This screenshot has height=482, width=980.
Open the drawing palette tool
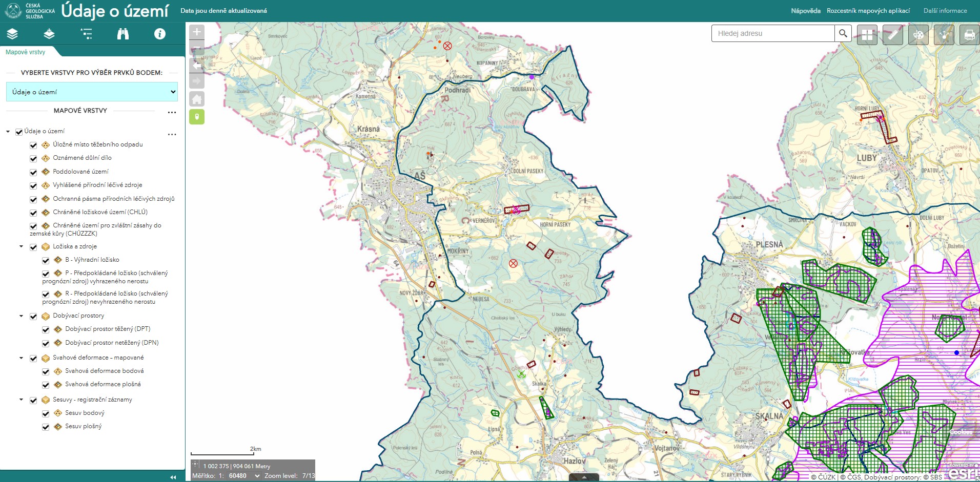[918, 35]
